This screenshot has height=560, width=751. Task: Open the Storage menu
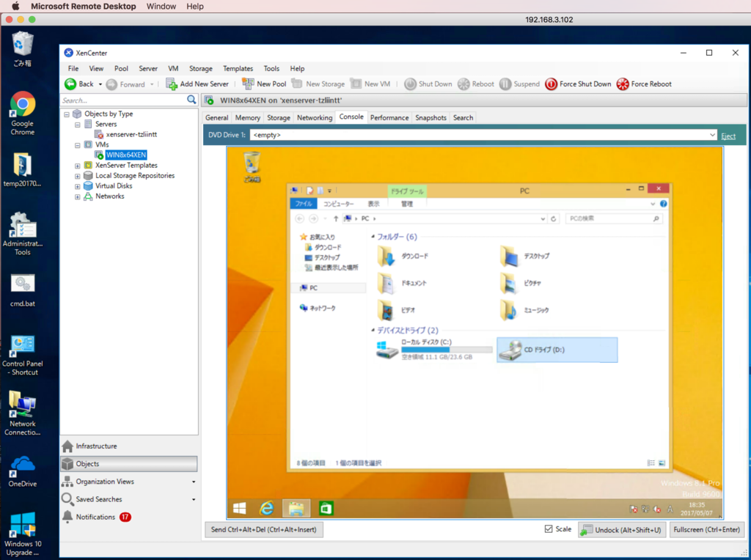[201, 68]
